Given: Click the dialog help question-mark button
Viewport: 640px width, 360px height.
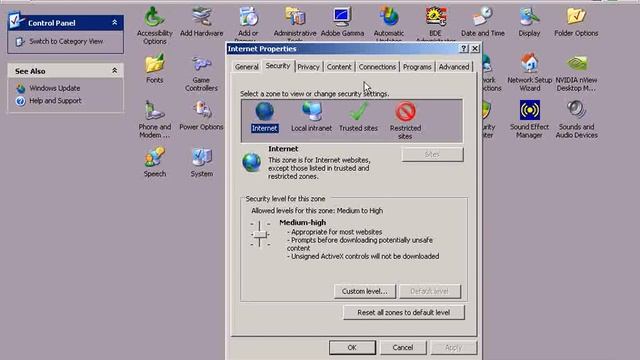Looking at the screenshot, I should tap(464, 49).
